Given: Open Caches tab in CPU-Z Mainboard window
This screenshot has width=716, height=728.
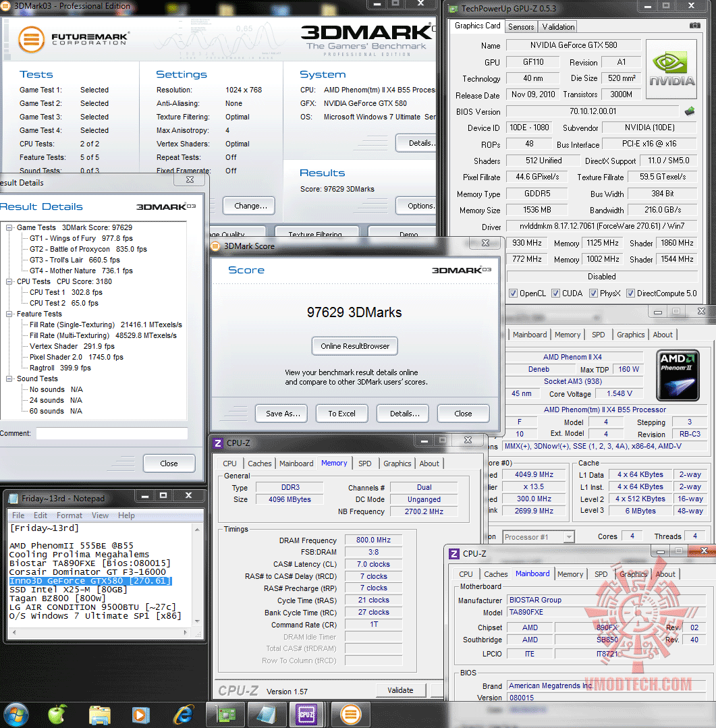Looking at the screenshot, I should pyautogui.click(x=495, y=574).
